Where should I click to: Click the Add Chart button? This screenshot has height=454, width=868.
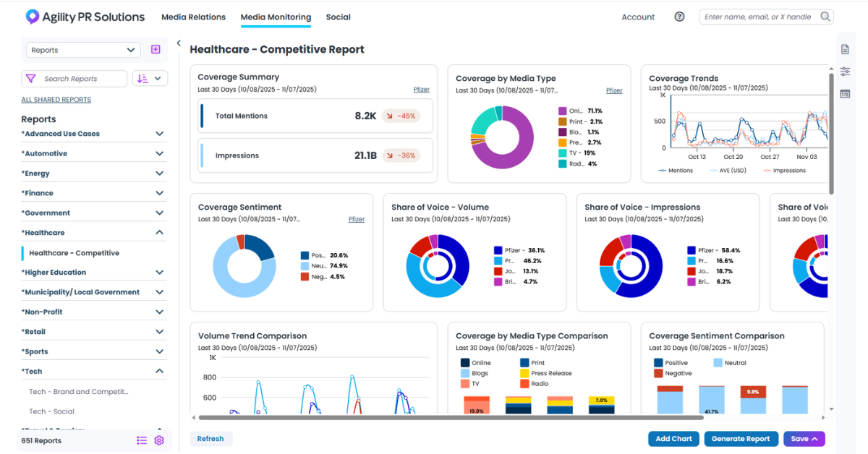673,439
